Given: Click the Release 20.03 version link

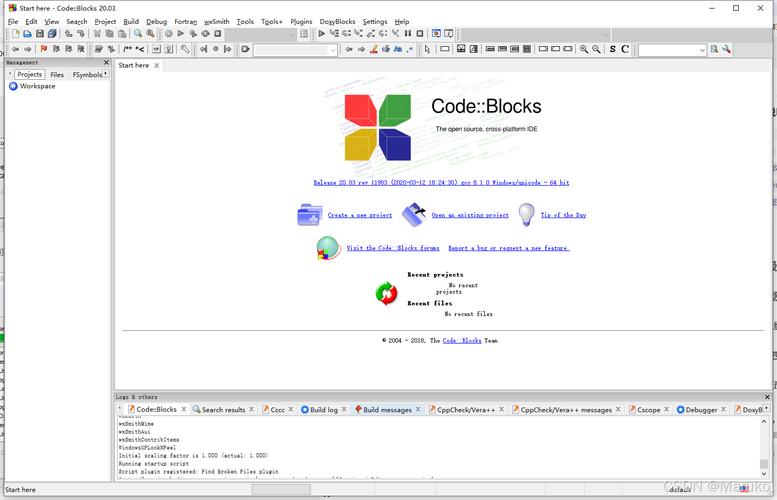Looking at the screenshot, I should [441, 182].
